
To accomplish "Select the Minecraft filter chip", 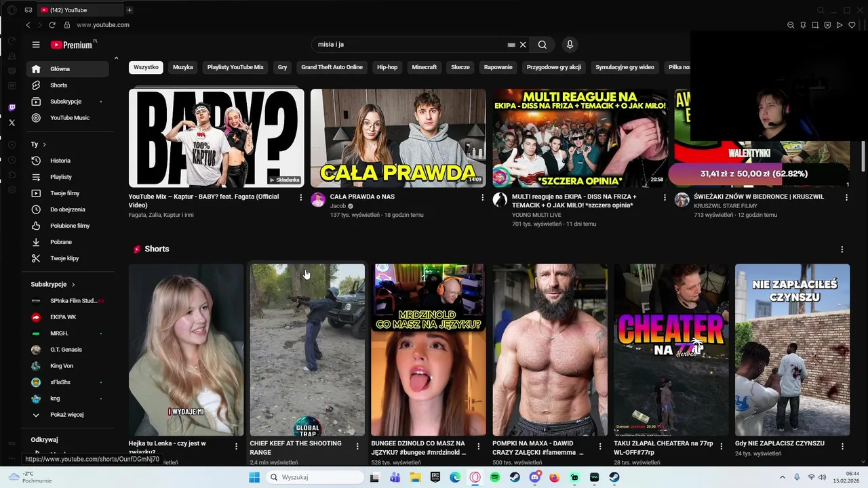I will tap(425, 67).
